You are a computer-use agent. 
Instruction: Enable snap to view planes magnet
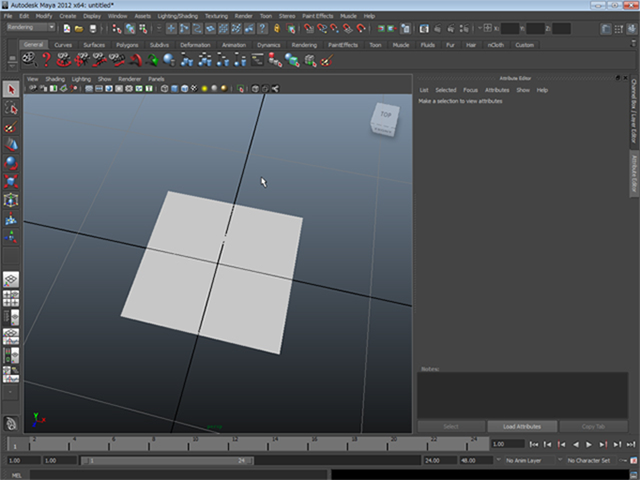[x=348, y=29]
